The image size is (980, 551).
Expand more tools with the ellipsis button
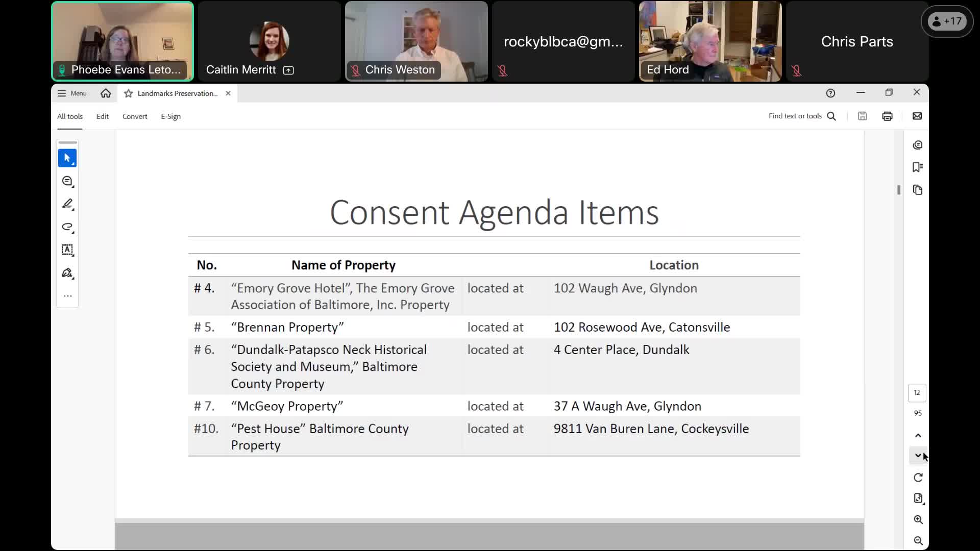(x=67, y=296)
